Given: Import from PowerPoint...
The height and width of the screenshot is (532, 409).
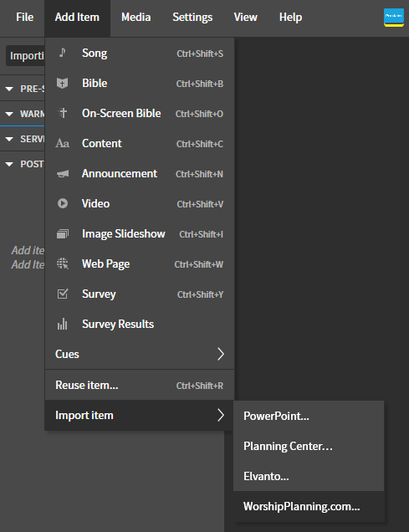Looking at the screenshot, I should coord(309,416).
